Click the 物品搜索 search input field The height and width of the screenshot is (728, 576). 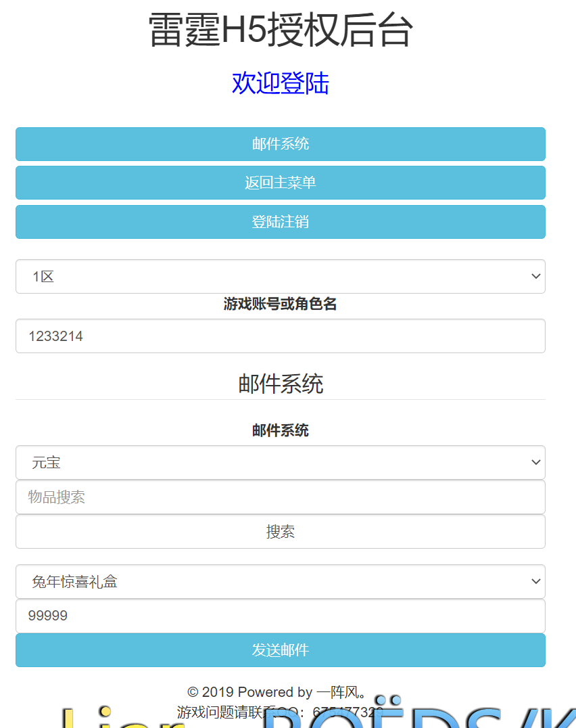tap(280, 497)
